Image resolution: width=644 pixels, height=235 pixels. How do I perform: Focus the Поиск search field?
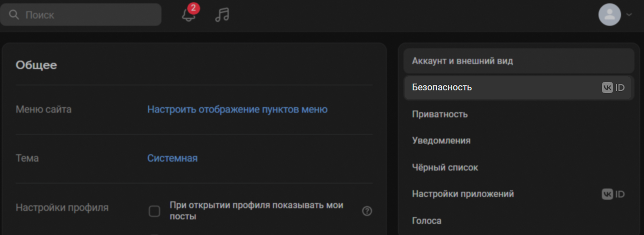pos(80,15)
